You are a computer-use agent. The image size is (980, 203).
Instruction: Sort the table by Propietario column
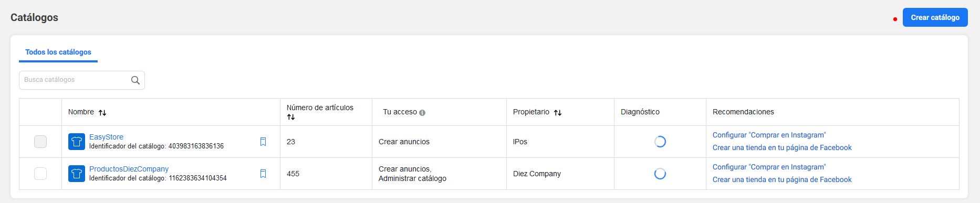[558, 112]
